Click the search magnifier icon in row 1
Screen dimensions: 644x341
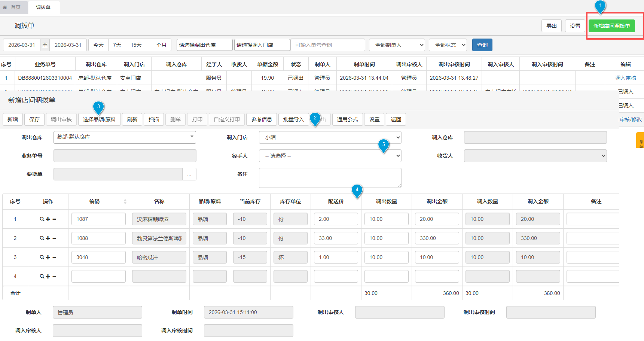tap(42, 219)
